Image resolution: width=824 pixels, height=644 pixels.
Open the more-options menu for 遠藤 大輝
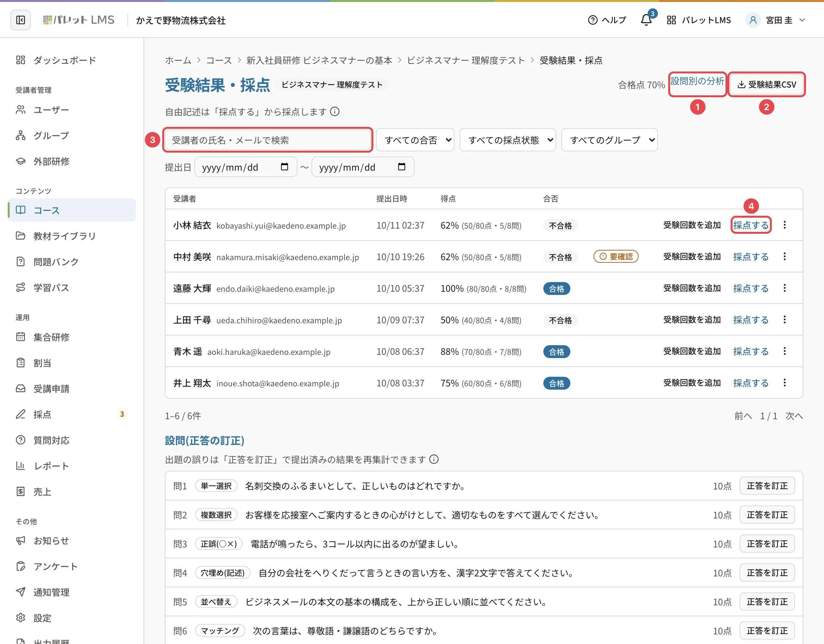[785, 288]
